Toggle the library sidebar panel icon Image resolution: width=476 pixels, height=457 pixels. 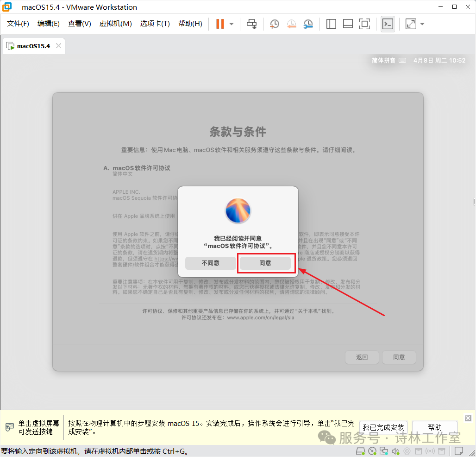[x=331, y=24]
